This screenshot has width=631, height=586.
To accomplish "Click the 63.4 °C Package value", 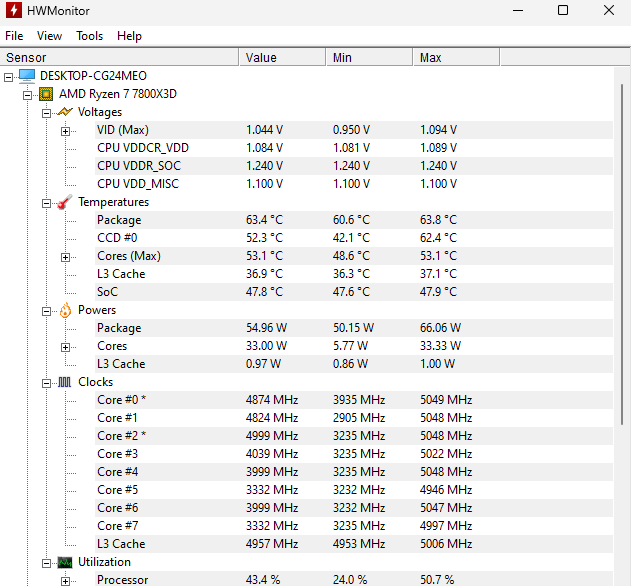I will coord(264,220).
